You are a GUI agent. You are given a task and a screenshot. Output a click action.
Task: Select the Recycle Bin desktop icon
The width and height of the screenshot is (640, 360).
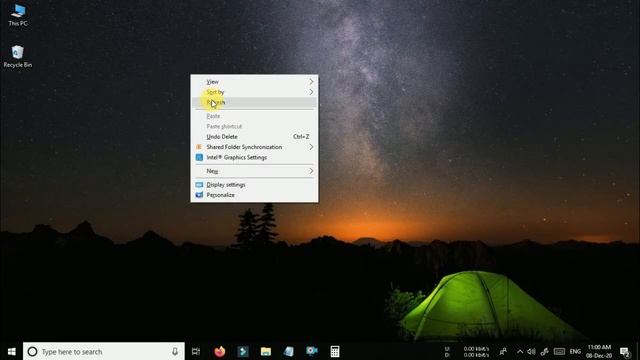[x=18, y=56]
